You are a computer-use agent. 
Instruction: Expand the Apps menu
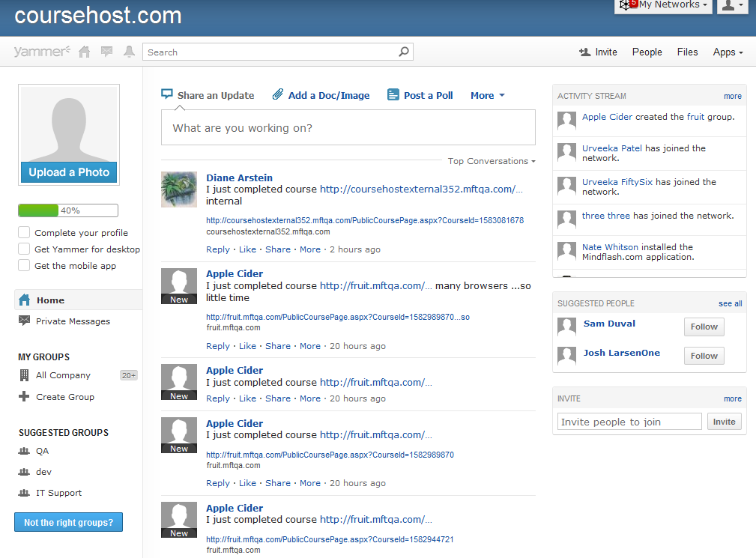[728, 52]
